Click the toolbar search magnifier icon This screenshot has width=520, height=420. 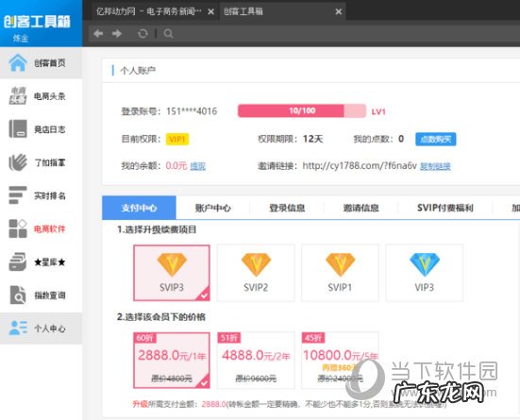(169, 34)
